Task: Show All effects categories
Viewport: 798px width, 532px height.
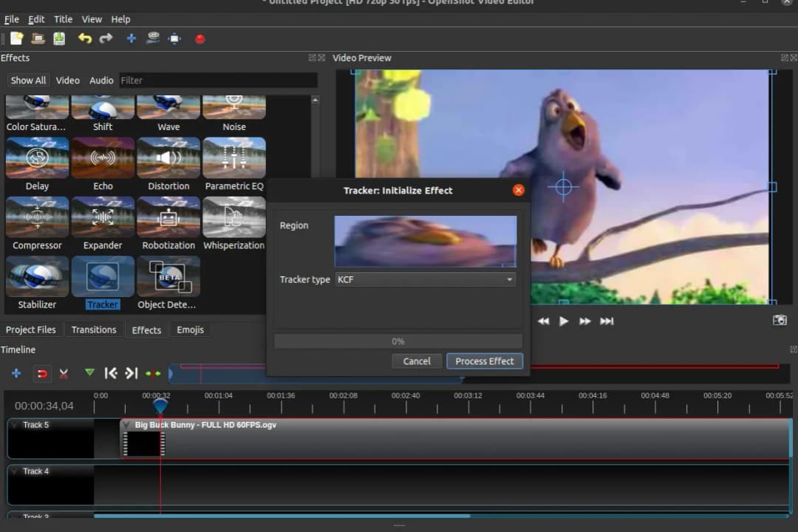Action: [27, 81]
